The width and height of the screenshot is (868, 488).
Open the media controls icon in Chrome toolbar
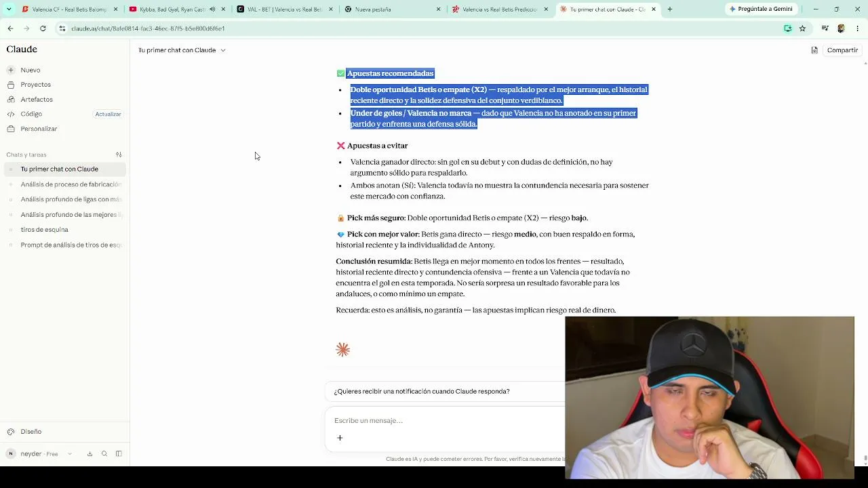click(825, 28)
